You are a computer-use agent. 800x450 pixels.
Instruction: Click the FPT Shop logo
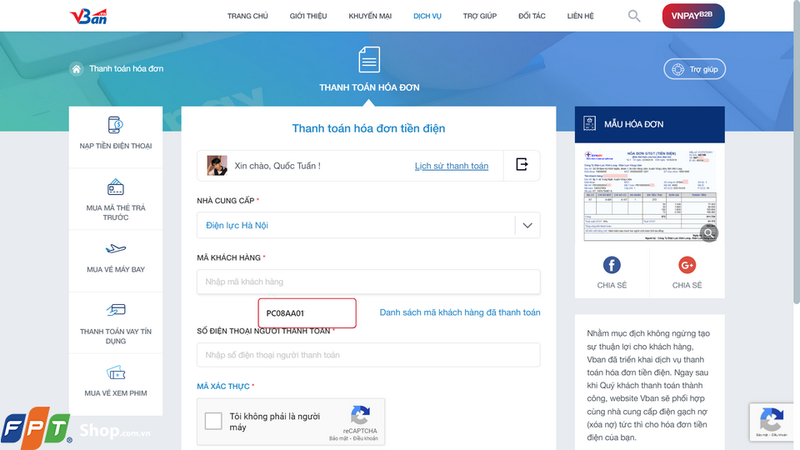click(x=76, y=428)
